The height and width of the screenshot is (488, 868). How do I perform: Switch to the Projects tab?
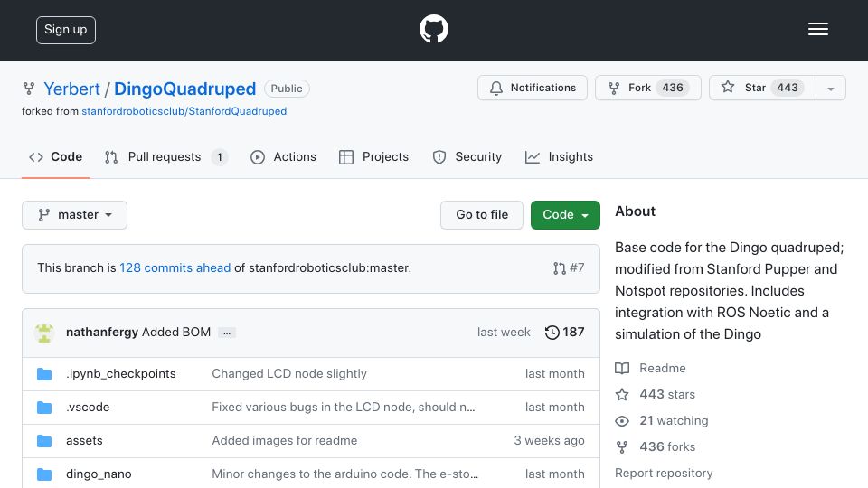pos(373,157)
